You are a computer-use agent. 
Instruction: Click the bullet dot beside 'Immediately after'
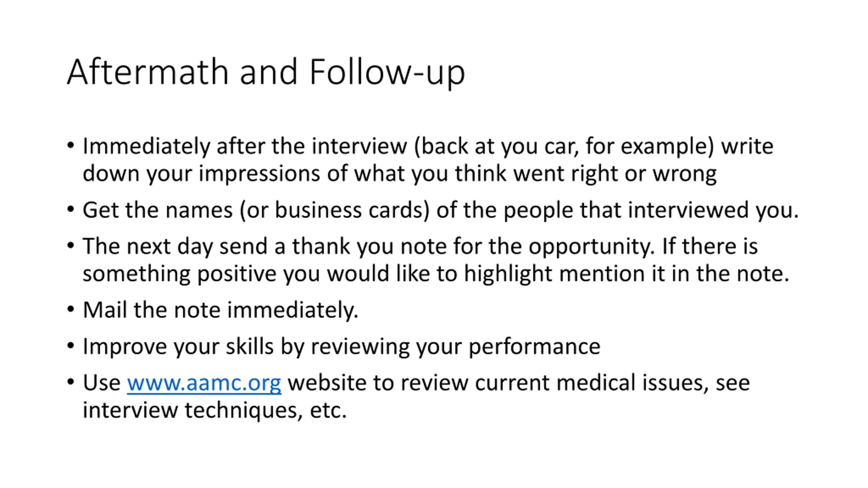(x=71, y=146)
